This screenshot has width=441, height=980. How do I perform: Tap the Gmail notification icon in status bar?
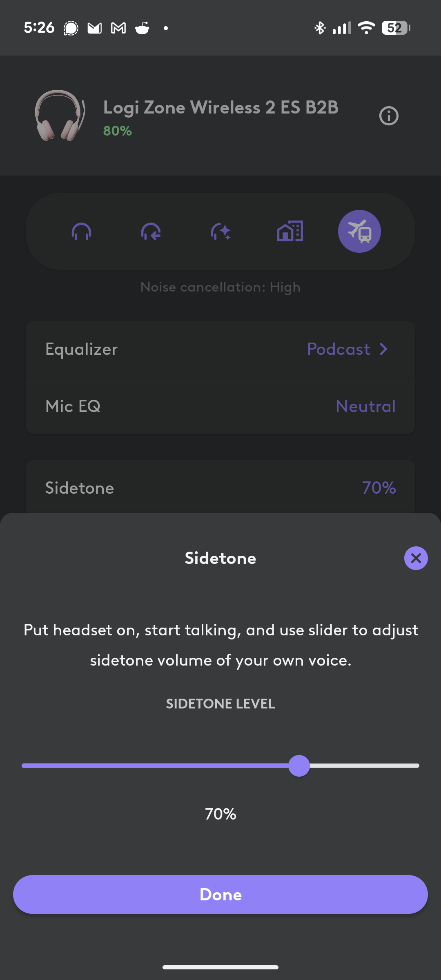(118, 28)
